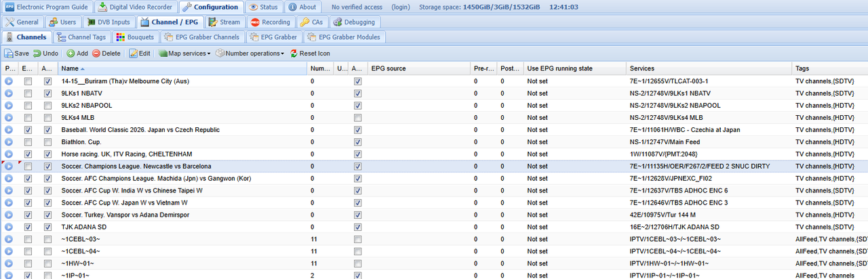Play the Biathlon. Cup. channel stream

point(9,142)
